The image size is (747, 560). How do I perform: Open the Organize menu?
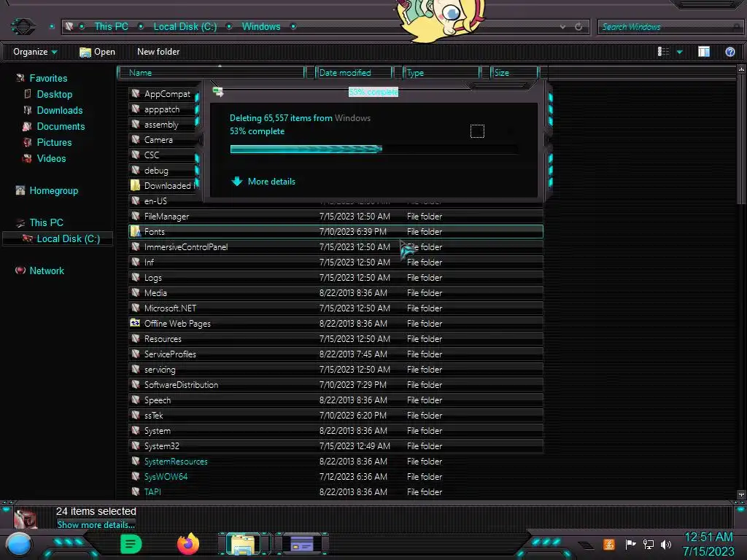[x=35, y=52]
